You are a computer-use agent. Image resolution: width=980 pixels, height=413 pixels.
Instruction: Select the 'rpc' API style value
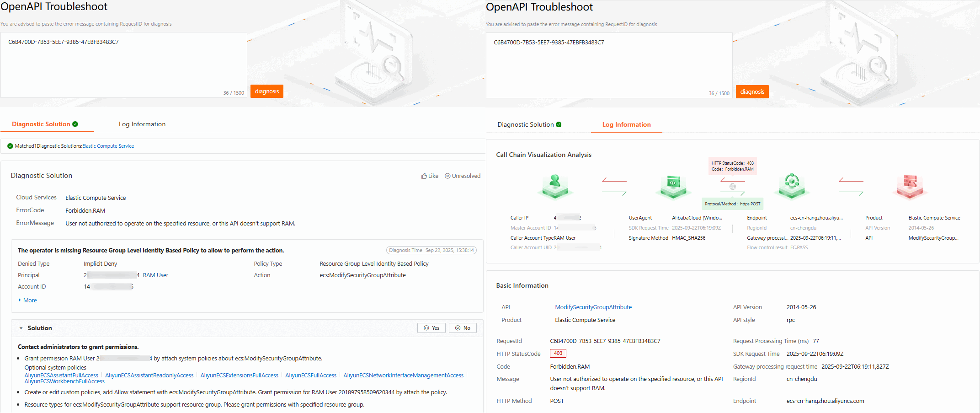click(x=791, y=320)
